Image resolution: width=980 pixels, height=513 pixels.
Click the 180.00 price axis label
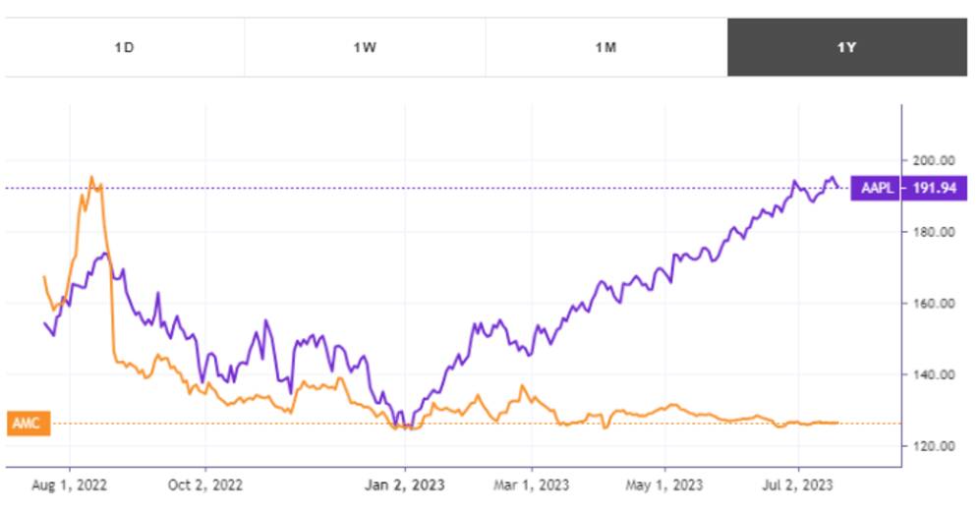933,232
